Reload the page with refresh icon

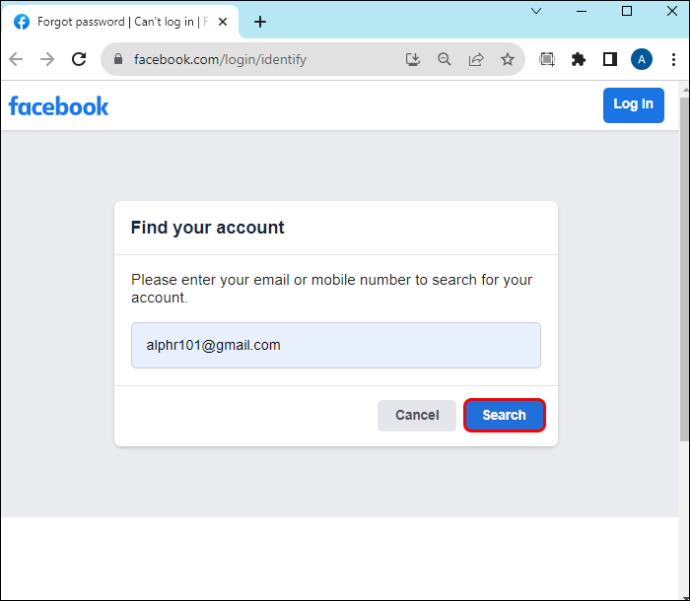click(79, 59)
